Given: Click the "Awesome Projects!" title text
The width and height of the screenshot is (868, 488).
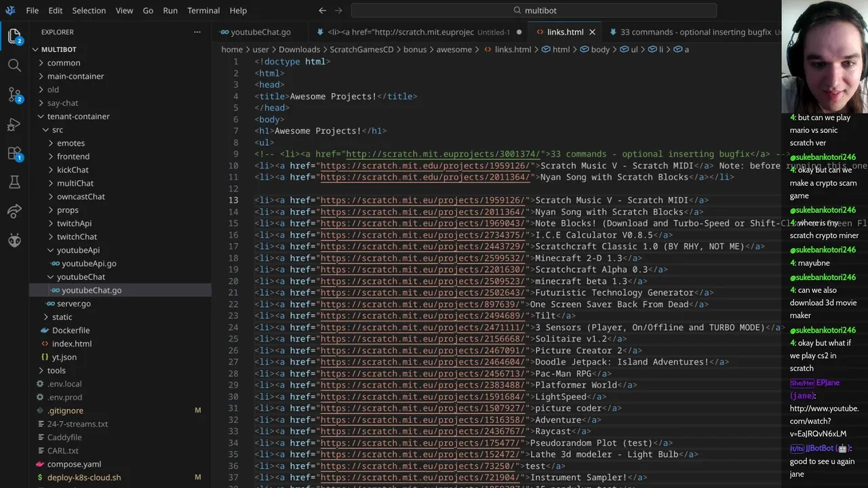Looking at the screenshot, I should (x=333, y=96).
